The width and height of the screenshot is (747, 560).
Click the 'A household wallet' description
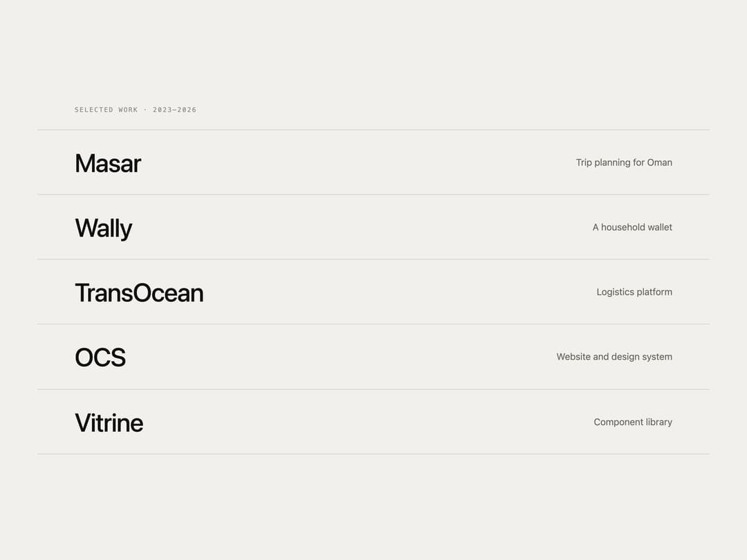[632, 227]
